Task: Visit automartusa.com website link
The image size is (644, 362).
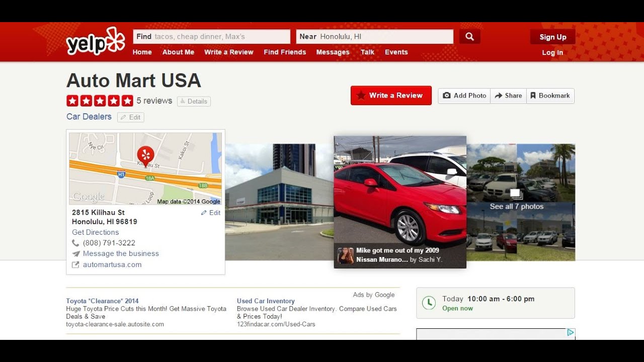Action: [x=112, y=264]
